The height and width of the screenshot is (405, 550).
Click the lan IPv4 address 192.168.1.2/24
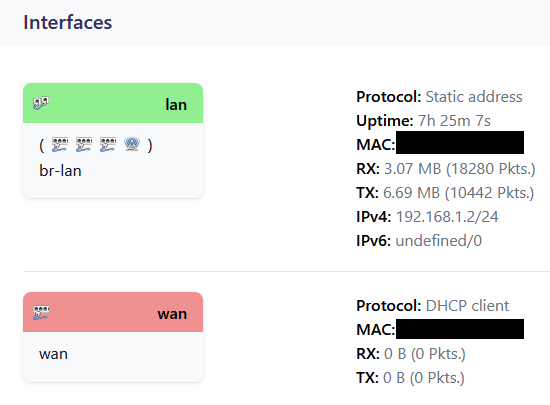[447, 217]
